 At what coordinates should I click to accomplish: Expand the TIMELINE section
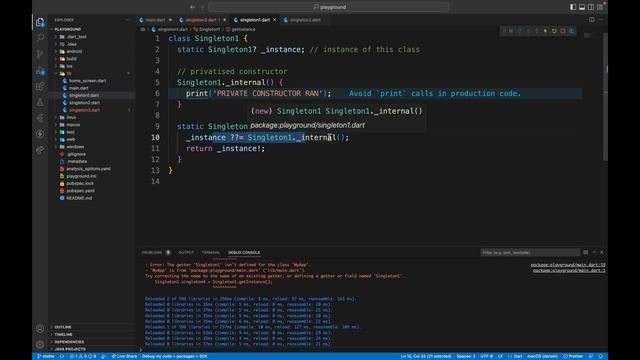pos(92,335)
